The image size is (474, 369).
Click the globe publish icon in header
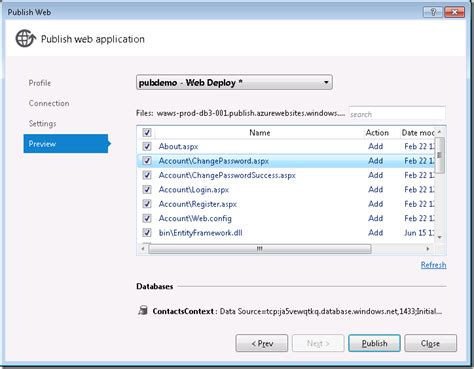(26, 39)
